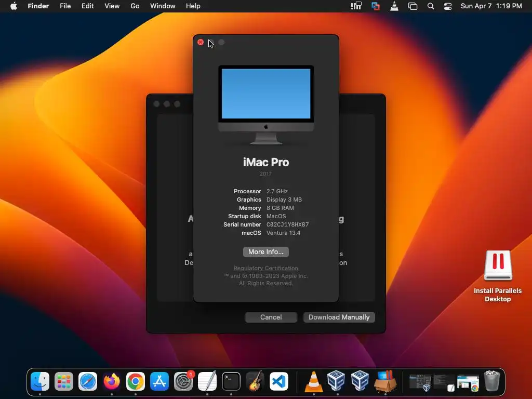Launch Visual Studio Code from the Dock
This screenshot has width=532, height=399.
tap(279, 381)
